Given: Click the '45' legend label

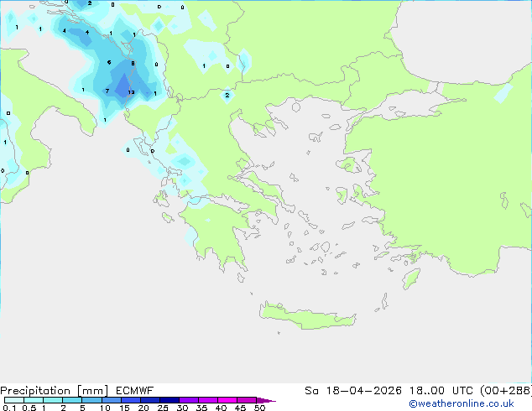Looking at the screenshot, I should click(x=240, y=408).
